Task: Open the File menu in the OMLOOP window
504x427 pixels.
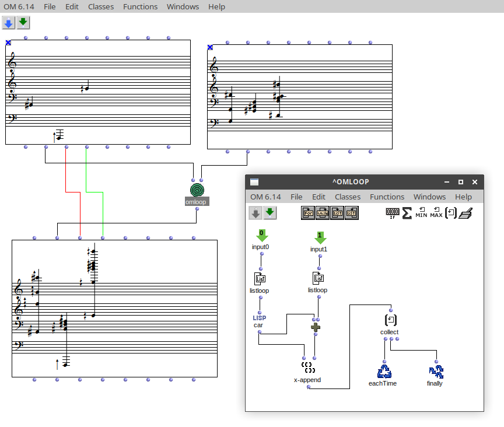Action: coord(296,197)
